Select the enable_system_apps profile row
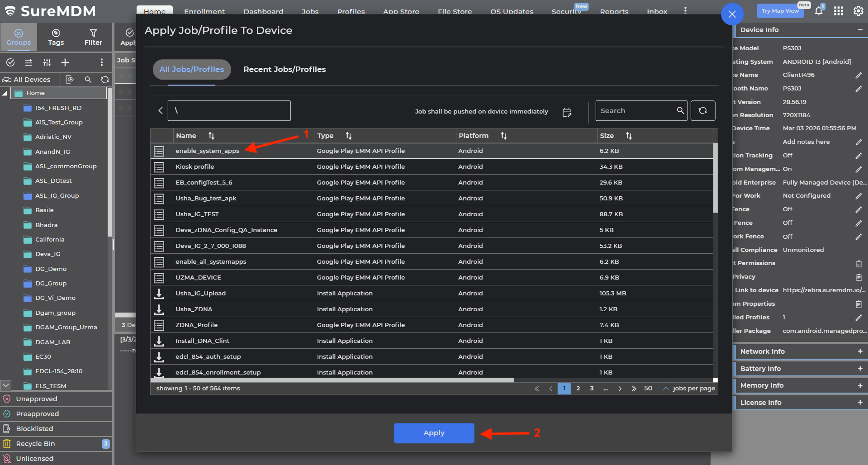The width and height of the screenshot is (868, 465). (207, 151)
